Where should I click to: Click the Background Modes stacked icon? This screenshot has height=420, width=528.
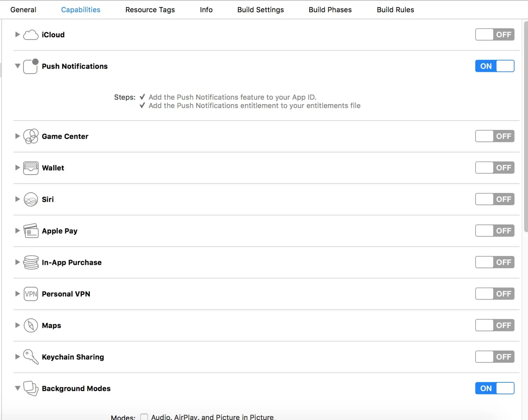[x=31, y=388]
